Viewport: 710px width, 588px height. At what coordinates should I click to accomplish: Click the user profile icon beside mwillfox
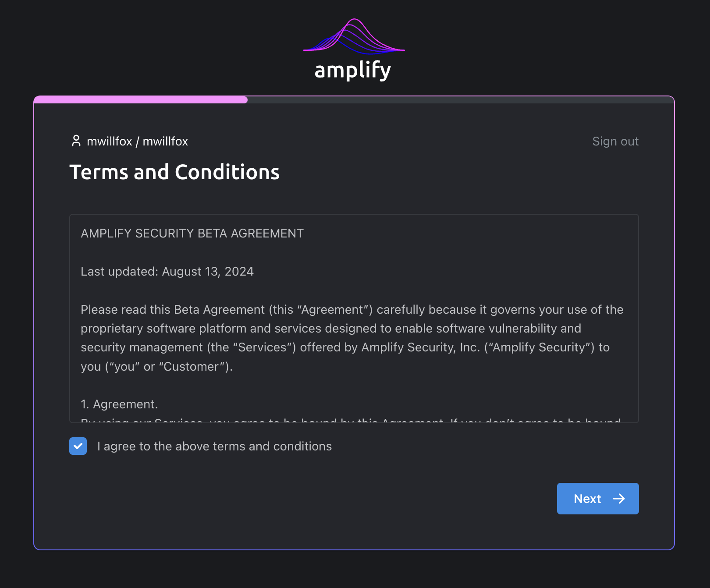tap(76, 141)
